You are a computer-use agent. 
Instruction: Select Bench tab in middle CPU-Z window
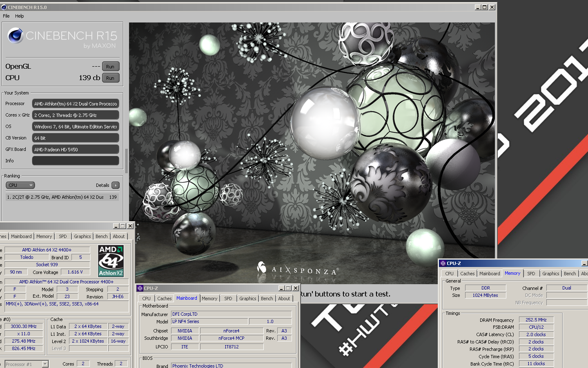pyautogui.click(x=267, y=298)
